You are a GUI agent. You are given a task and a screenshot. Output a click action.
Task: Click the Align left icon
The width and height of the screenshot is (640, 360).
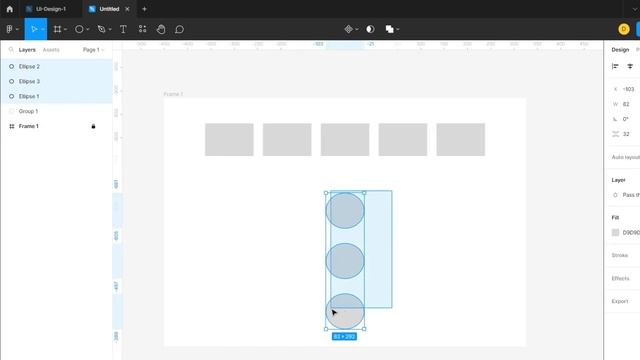point(615,66)
